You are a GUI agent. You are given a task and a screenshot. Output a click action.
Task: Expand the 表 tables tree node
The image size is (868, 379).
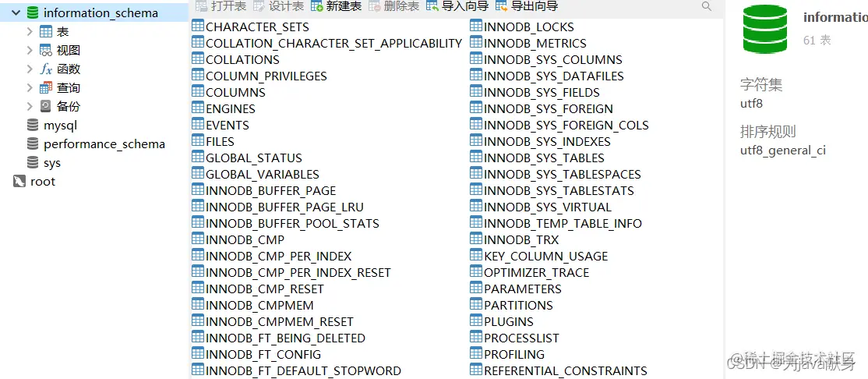(x=30, y=31)
